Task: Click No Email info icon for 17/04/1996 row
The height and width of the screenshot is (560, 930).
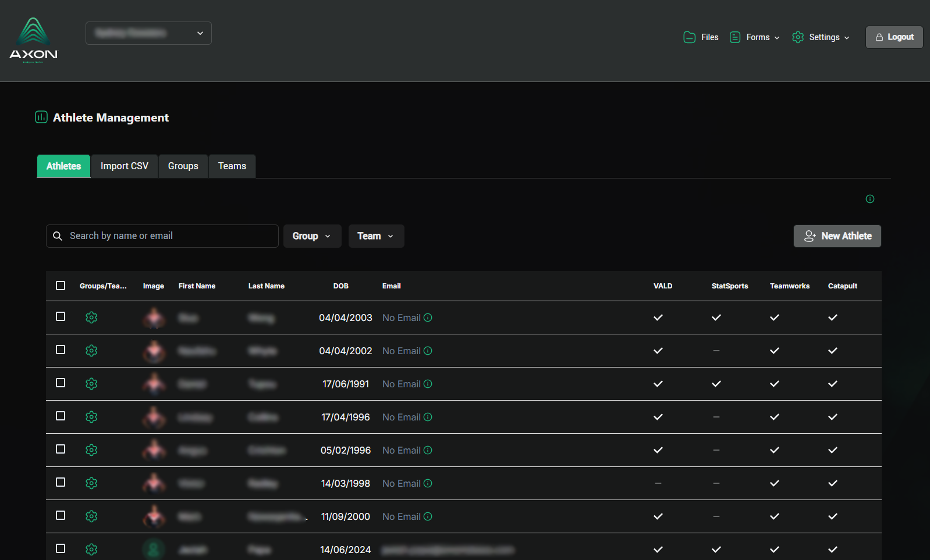Action: (428, 417)
